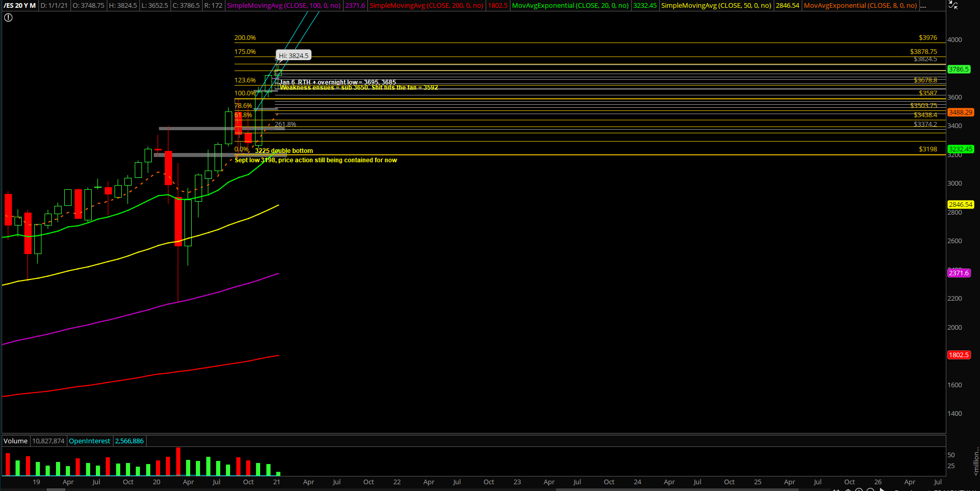
Task: Click the yellow 2846.54 price tag
Action: [960, 205]
